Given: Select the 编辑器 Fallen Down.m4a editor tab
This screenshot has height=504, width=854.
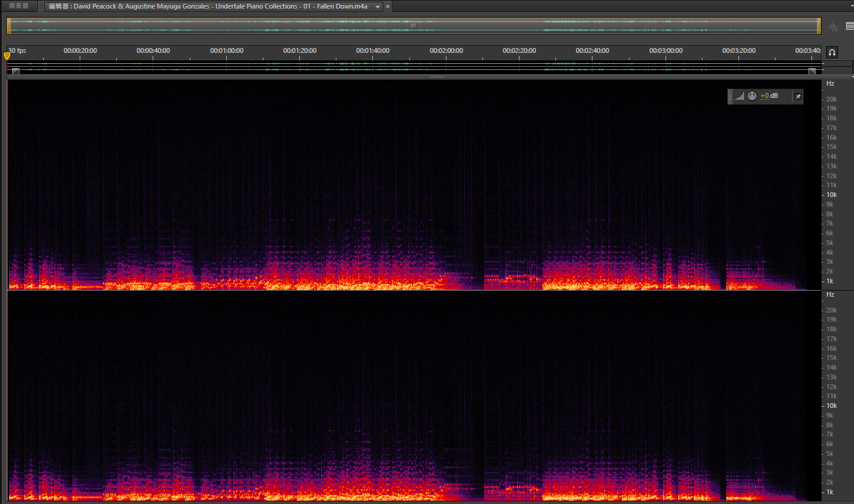Looking at the screenshot, I should [208, 7].
